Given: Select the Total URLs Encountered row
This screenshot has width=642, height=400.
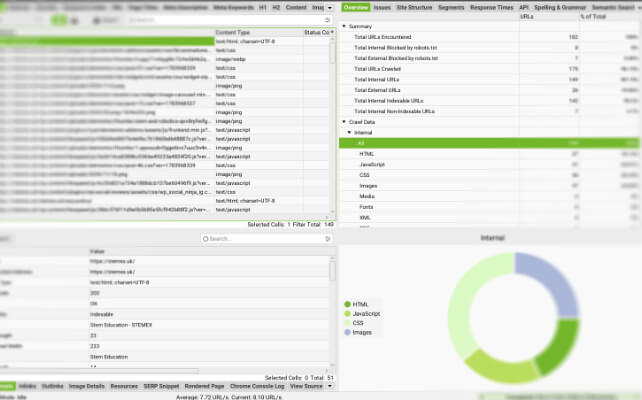Looking at the screenshot, I should click(x=489, y=37).
